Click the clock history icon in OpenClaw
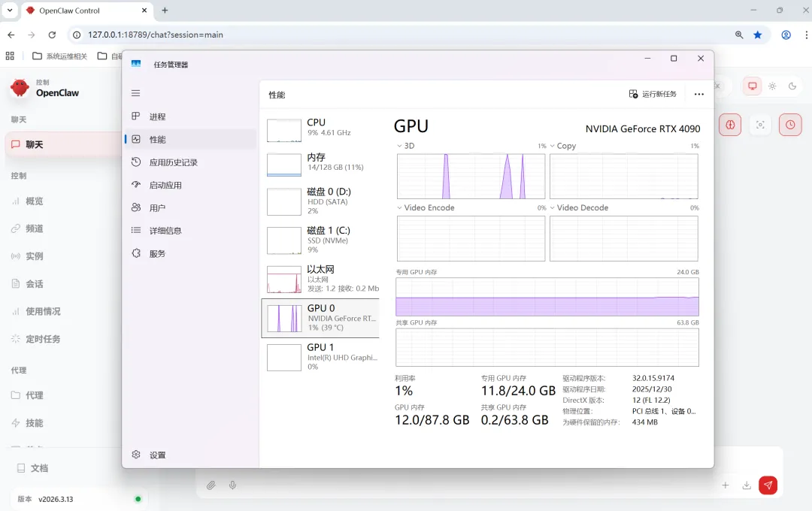The image size is (812, 511). (x=790, y=125)
